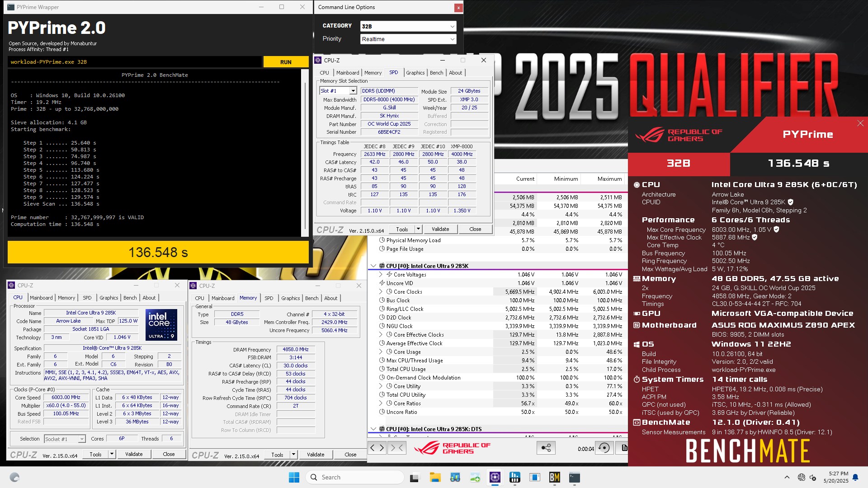Click the network globe tray icon
Image resolution: width=868 pixels, height=488 pixels.
pyautogui.click(x=802, y=477)
